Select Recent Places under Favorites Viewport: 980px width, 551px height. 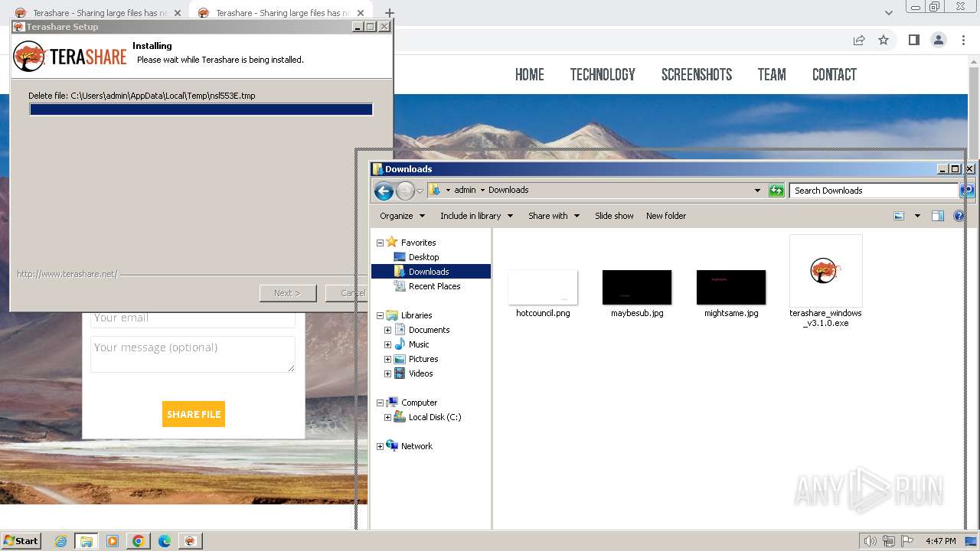434,286
